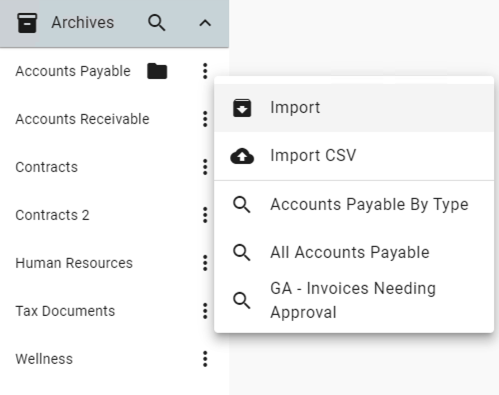Select the Human Resources archive

(74, 263)
